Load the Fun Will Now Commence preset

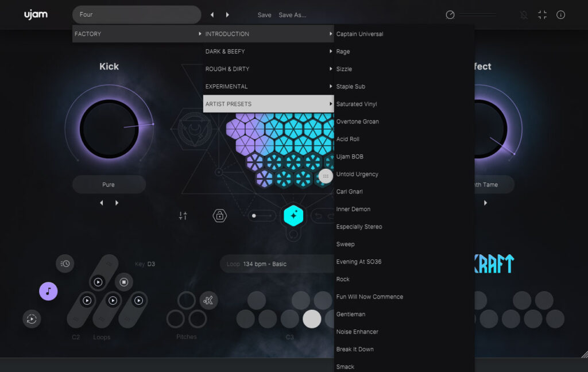(x=404, y=297)
